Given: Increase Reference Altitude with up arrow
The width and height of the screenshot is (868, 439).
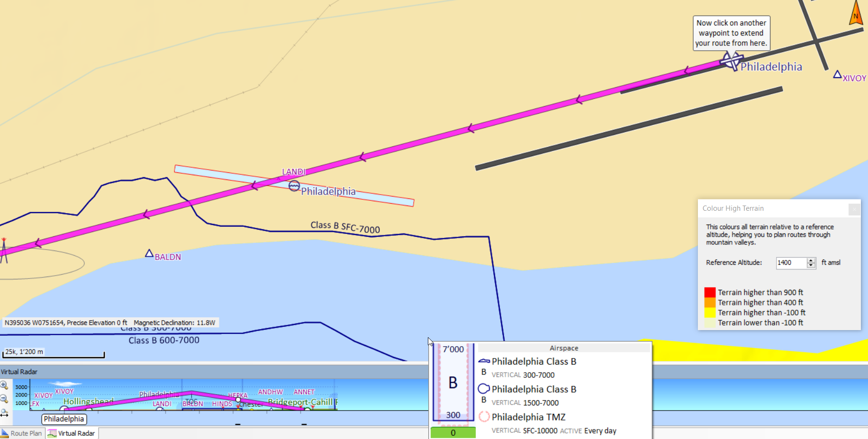Looking at the screenshot, I should [x=811, y=260].
